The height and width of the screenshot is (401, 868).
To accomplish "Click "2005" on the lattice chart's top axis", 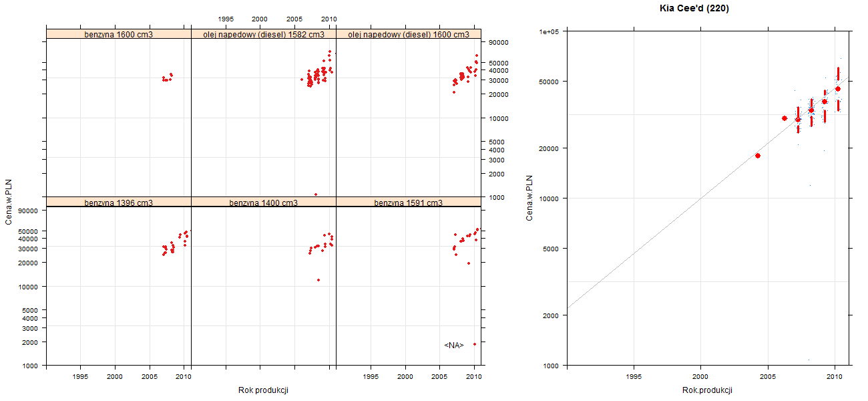I will coord(294,19).
